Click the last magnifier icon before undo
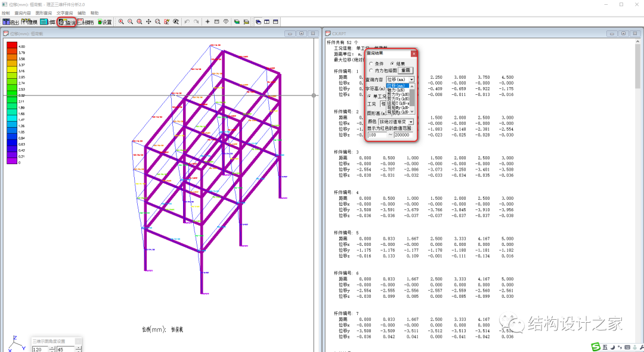This screenshot has width=644, height=352. [176, 21]
